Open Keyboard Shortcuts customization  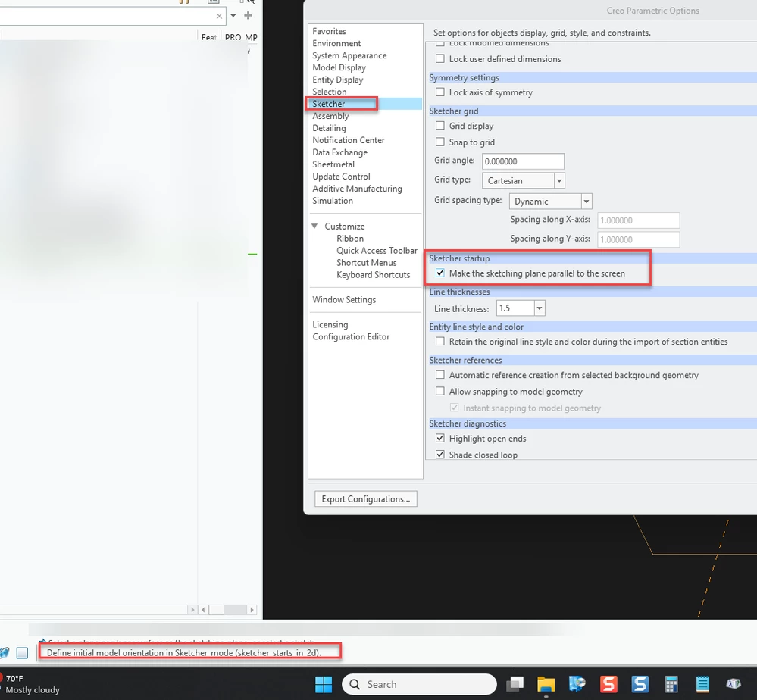(373, 275)
